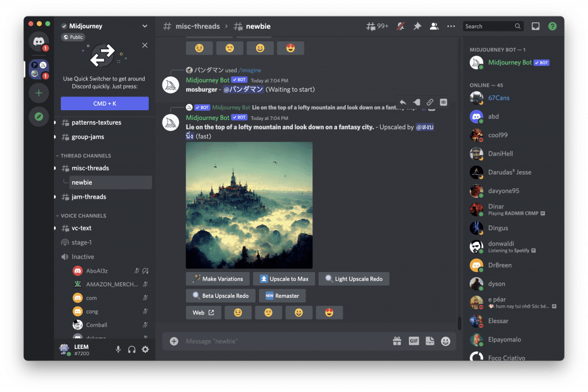
Task: Toggle the channel notification mute bell
Action: 400,26
